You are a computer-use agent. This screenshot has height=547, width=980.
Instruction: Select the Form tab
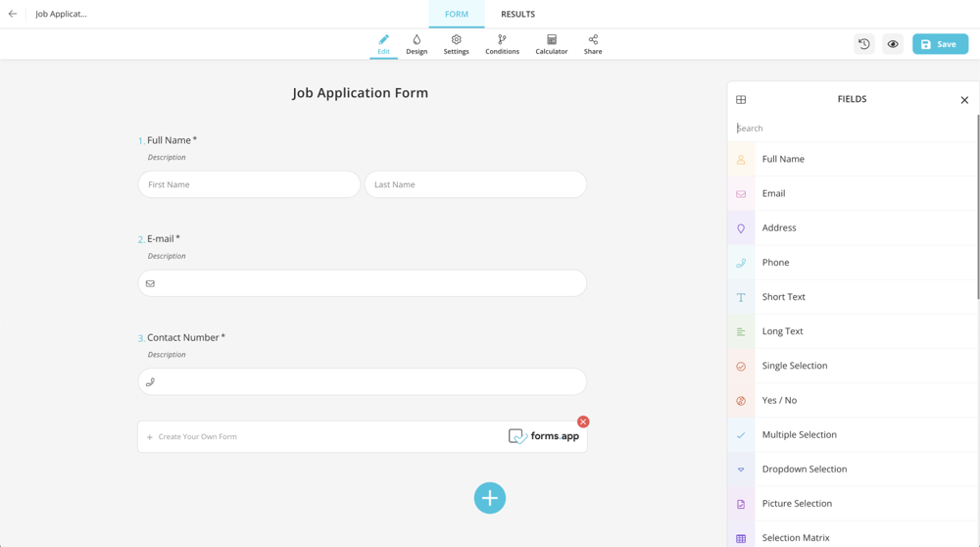coord(457,14)
